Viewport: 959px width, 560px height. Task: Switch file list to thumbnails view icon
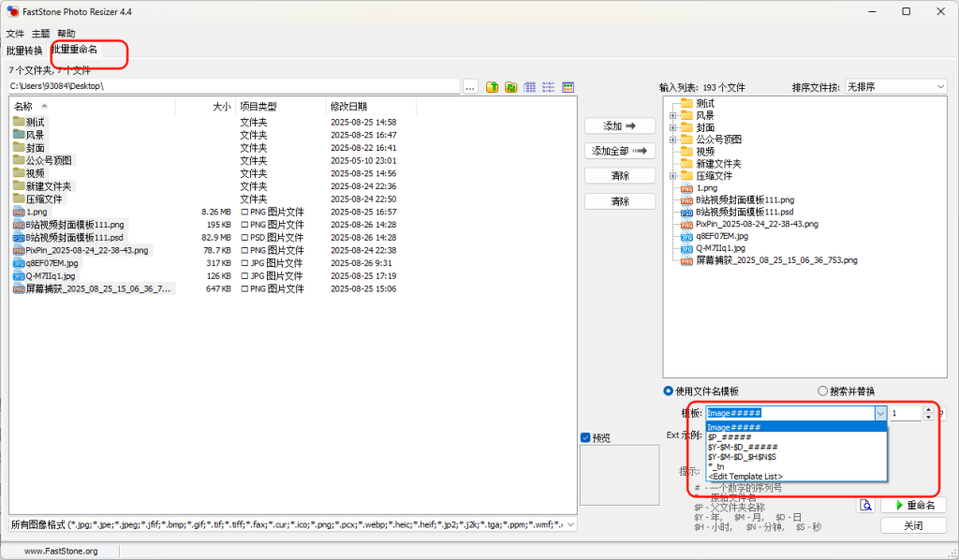(x=568, y=87)
